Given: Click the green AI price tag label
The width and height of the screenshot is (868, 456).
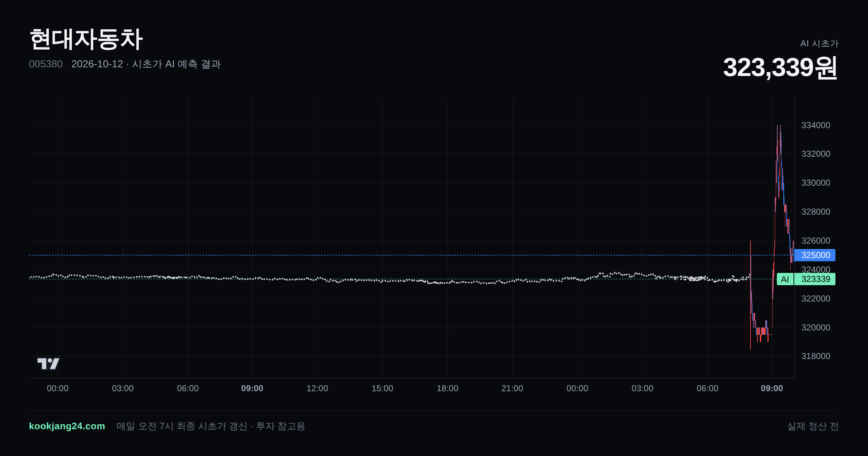Looking at the screenshot, I should pyautogui.click(x=785, y=279).
